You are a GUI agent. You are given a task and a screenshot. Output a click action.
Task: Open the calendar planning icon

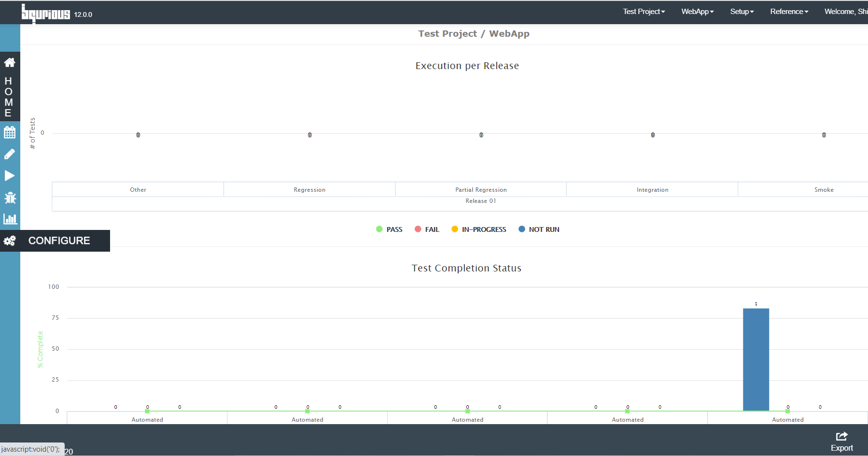click(x=10, y=132)
